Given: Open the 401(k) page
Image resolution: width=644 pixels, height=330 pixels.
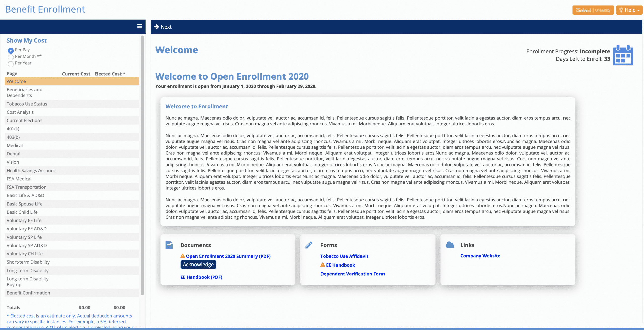Looking at the screenshot, I should (x=72, y=129).
